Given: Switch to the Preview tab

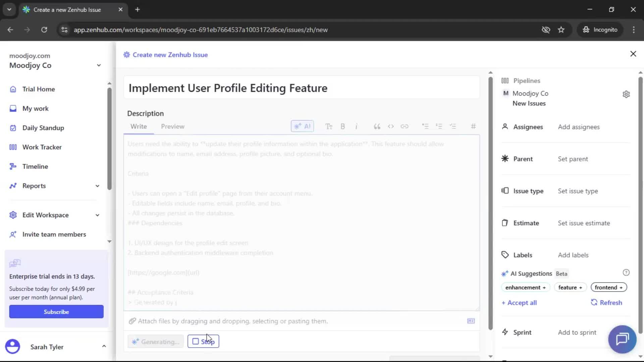Looking at the screenshot, I should [x=172, y=126].
